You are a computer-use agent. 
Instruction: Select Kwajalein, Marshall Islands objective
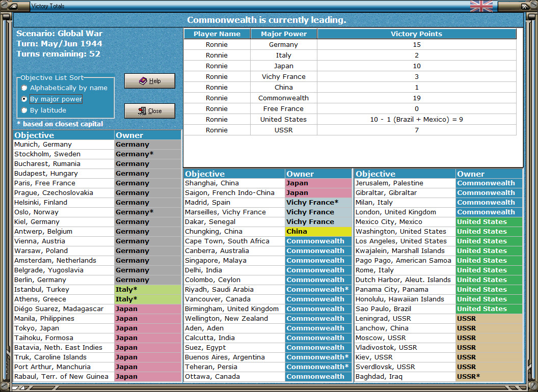[x=405, y=250]
